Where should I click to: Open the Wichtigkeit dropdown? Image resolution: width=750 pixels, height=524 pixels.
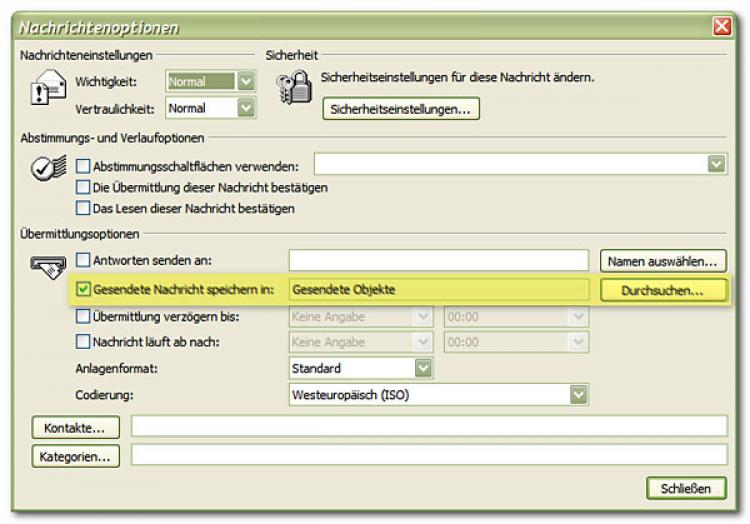tap(246, 82)
